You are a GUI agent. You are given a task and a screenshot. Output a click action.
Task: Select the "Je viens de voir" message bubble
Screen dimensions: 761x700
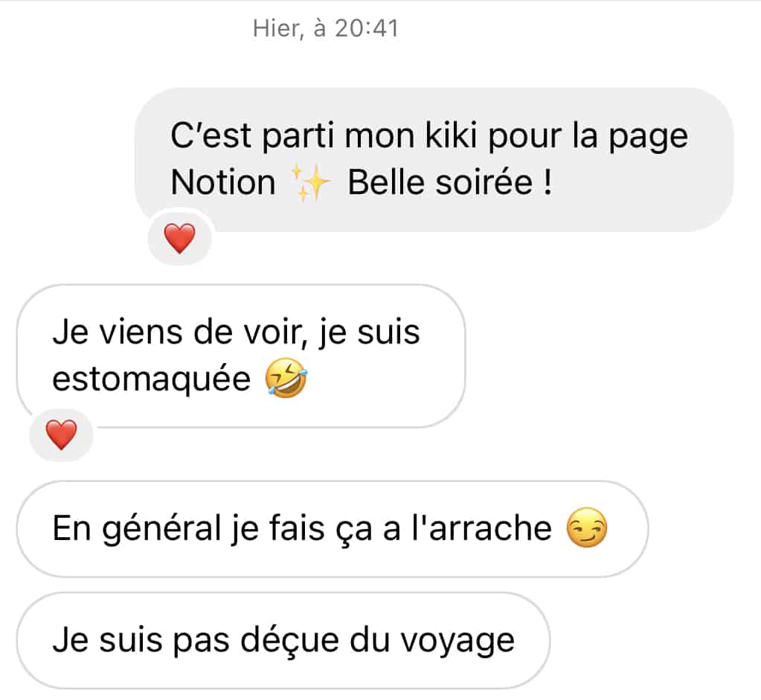click(x=241, y=356)
